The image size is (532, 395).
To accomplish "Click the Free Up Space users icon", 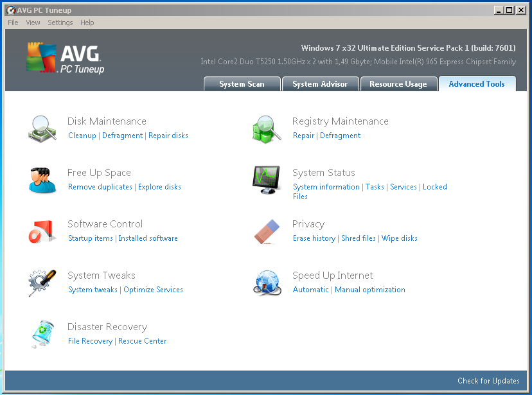I will pos(42,180).
